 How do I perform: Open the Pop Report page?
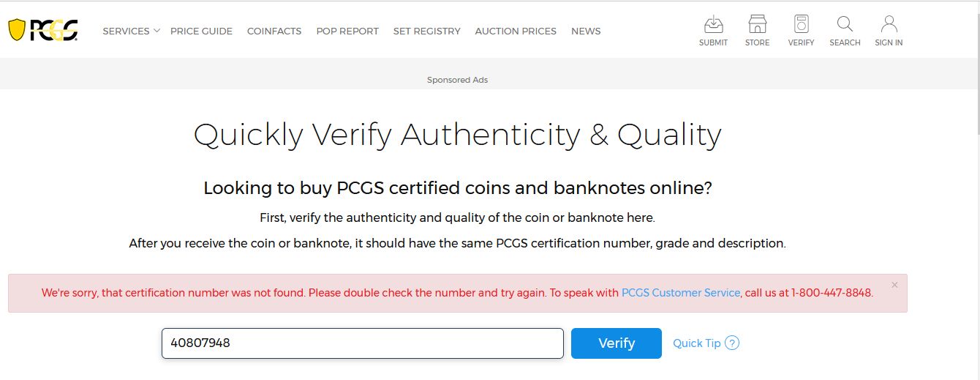(347, 31)
